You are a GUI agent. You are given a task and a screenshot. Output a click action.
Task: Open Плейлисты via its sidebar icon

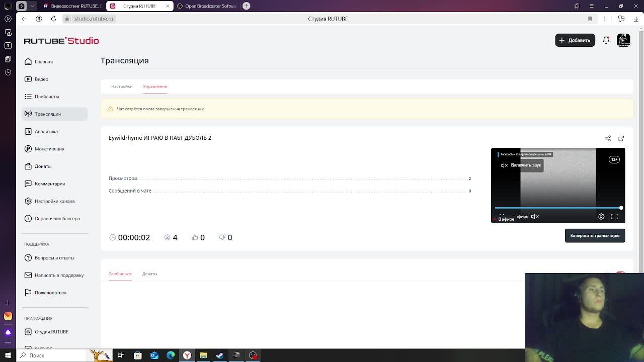[28, 97]
